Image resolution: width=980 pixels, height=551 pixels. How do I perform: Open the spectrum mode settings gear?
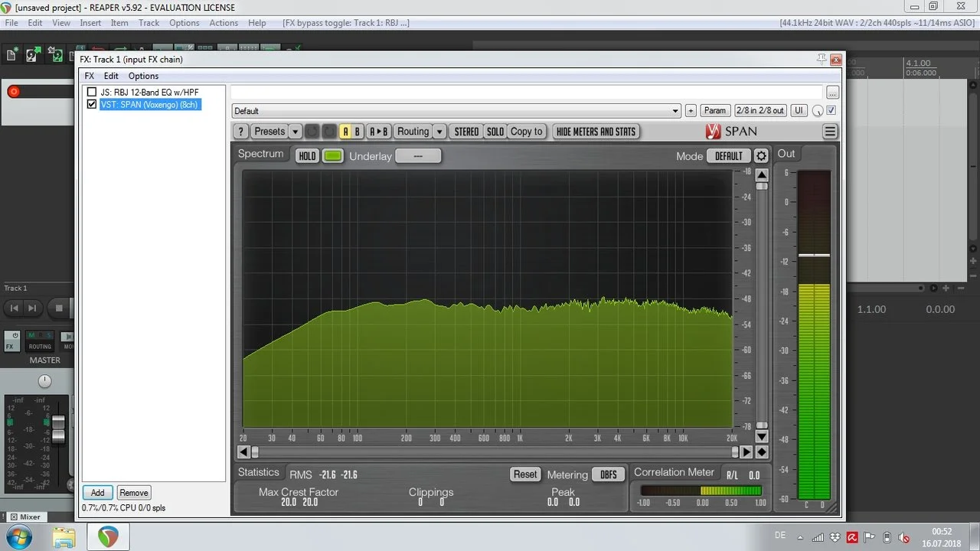click(761, 156)
